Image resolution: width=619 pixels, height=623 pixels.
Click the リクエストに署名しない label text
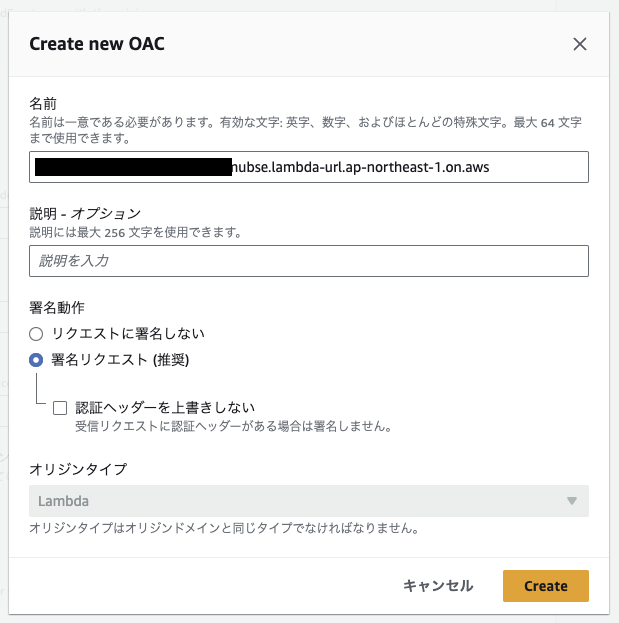pos(128,334)
